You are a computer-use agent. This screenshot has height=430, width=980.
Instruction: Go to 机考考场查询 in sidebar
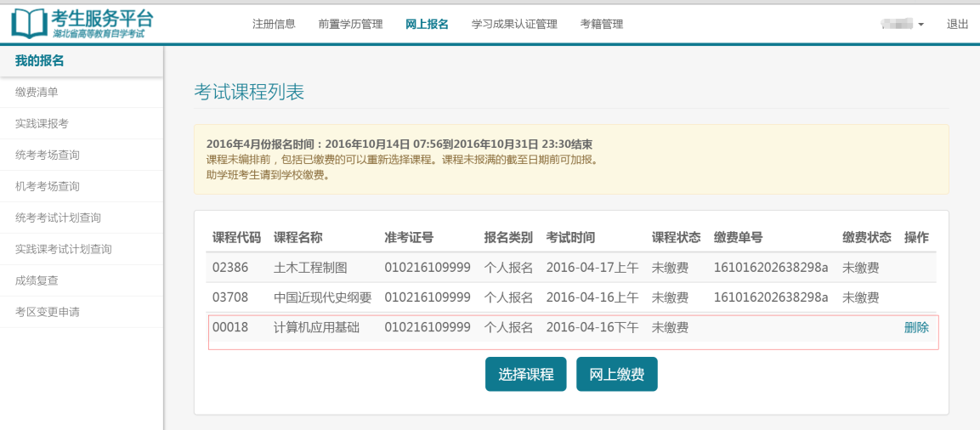click(48, 186)
